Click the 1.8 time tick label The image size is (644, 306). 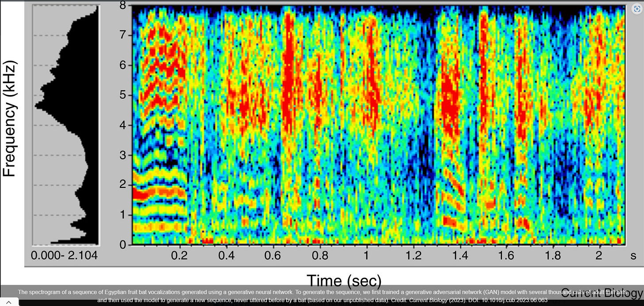pyautogui.click(x=553, y=256)
